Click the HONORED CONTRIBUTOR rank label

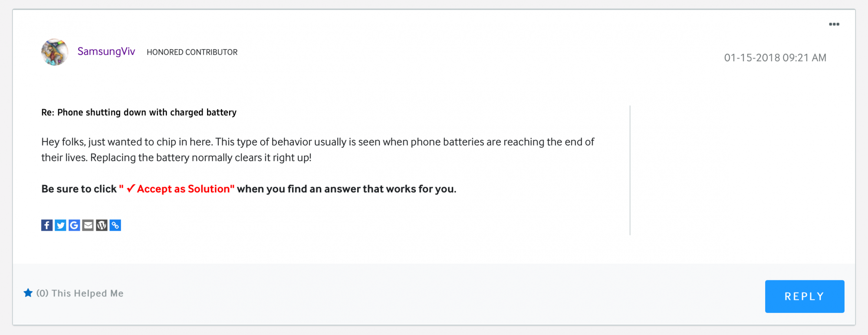click(192, 52)
